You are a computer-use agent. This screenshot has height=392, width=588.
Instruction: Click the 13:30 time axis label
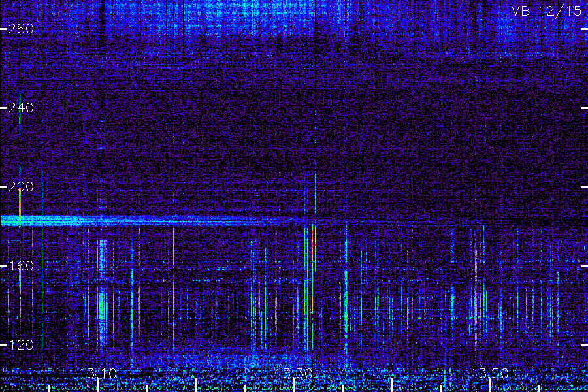293,374
